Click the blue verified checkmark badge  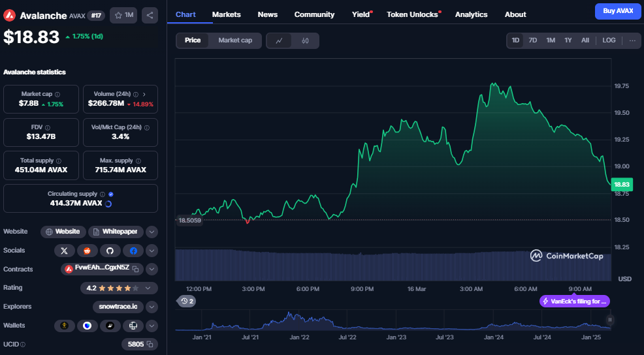pyautogui.click(x=111, y=194)
